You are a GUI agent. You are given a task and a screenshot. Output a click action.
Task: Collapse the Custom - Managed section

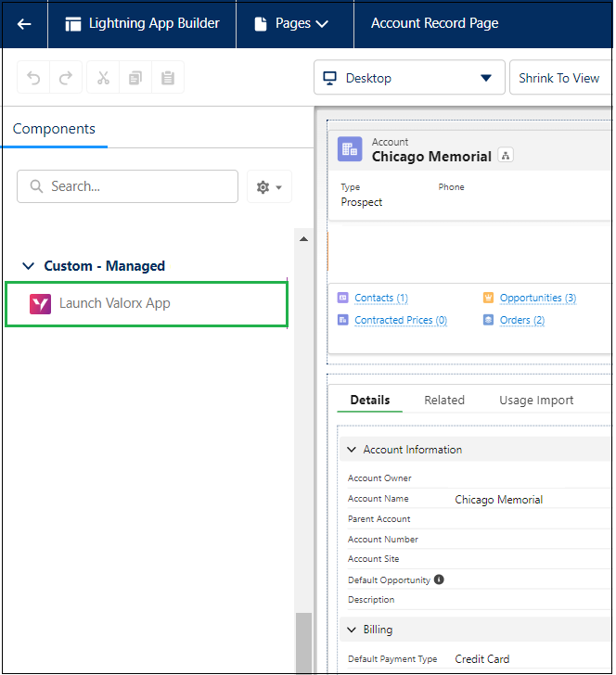(x=28, y=266)
